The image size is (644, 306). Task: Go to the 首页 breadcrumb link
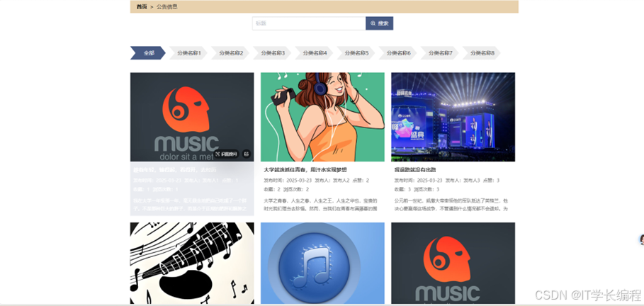[x=142, y=6]
